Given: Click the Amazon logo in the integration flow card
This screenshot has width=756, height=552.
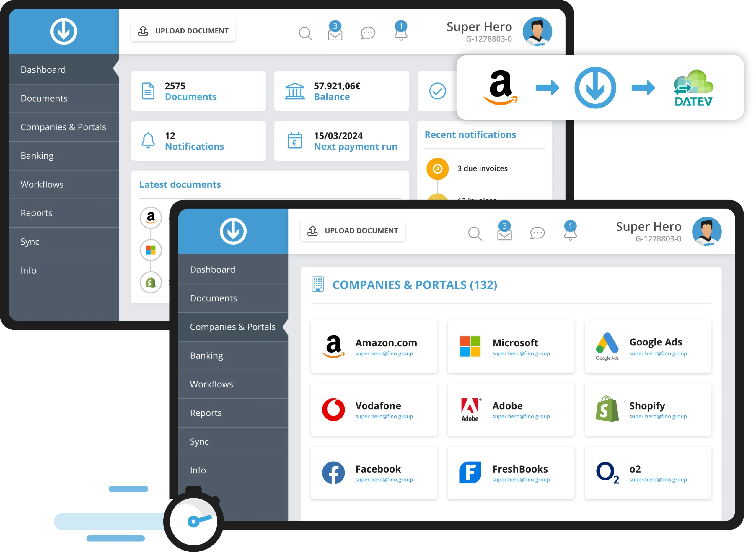Looking at the screenshot, I should pyautogui.click(x=500, y=87).
